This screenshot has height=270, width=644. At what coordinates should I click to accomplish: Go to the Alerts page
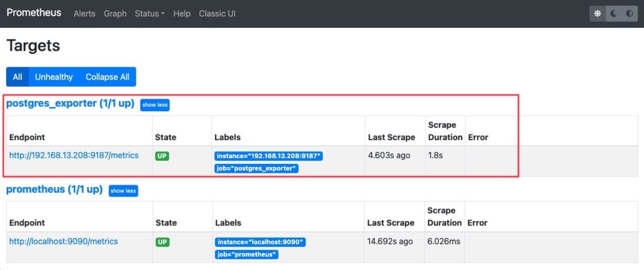point(84,14)
